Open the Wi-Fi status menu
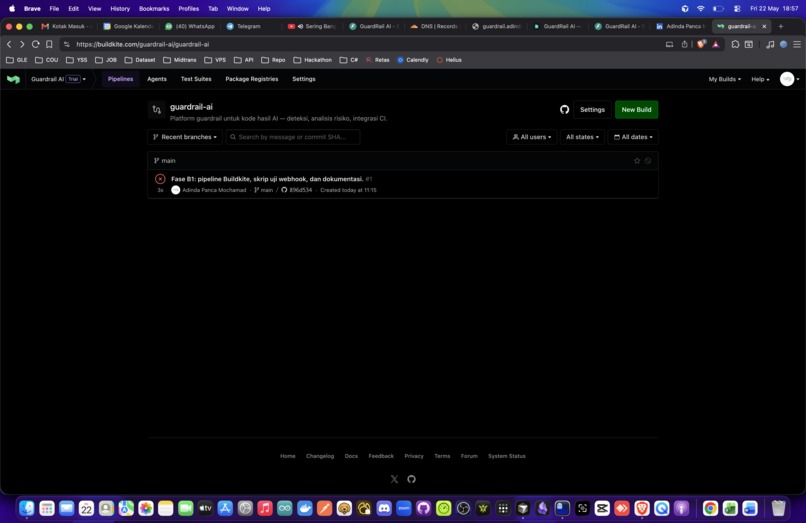This screenshot has height=523, width=806. tap(701, 9)
